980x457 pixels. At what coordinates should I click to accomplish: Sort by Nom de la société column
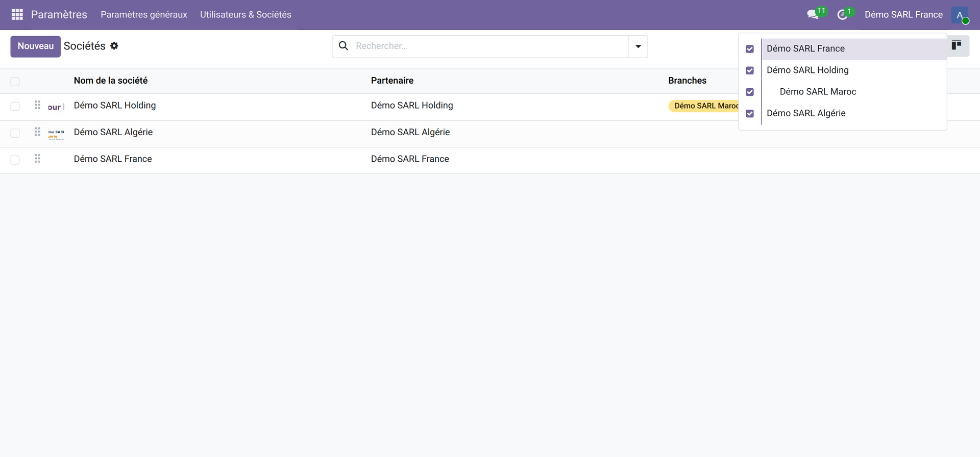[111, 81]
